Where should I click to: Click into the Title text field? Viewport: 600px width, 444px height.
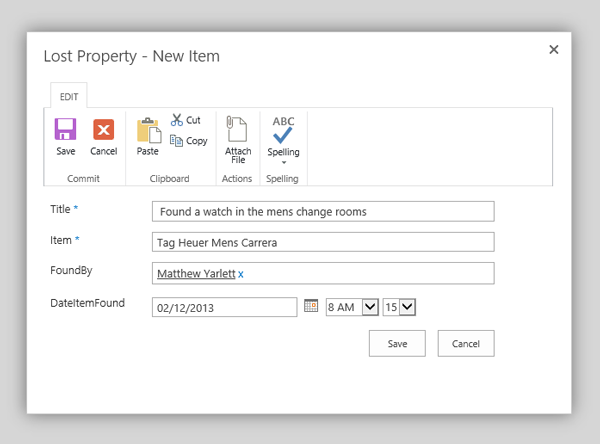coord(323,211)
